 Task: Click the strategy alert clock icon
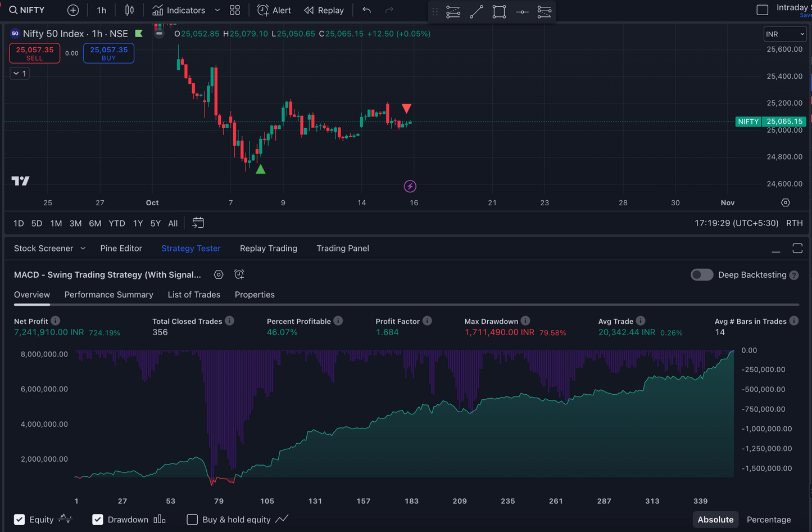coord(239,274)
